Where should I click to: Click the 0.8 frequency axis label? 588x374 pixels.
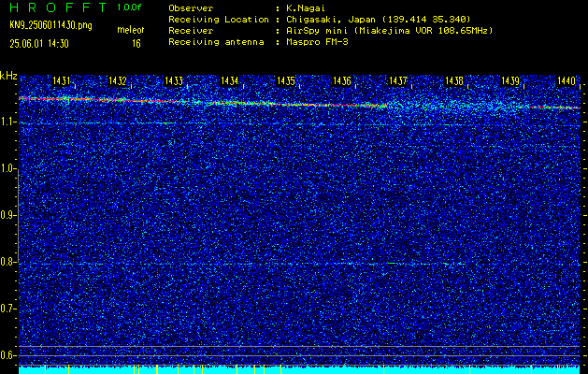7,262
